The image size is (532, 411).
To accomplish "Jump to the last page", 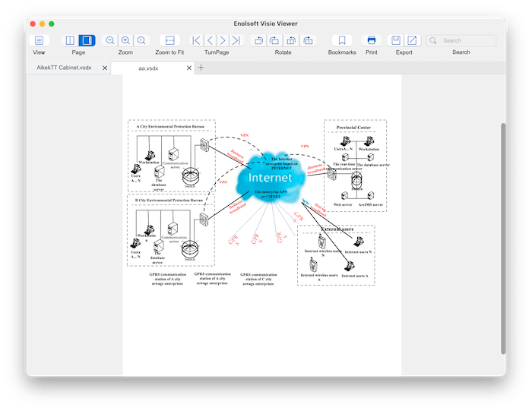I will point(236,40).
